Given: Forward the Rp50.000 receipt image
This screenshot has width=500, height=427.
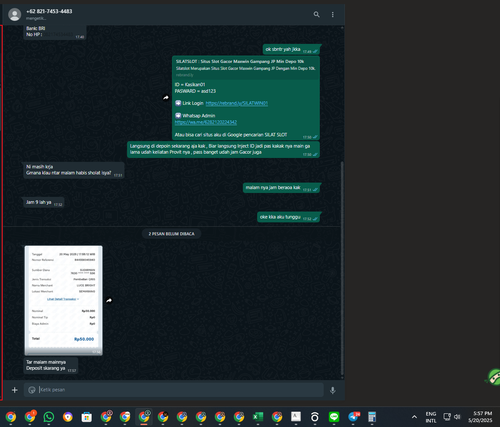Looking at the screenshot, I should coord(109,300).
